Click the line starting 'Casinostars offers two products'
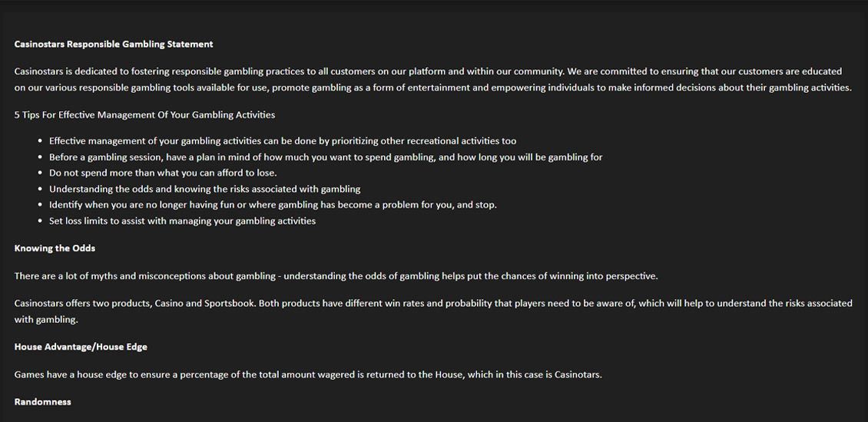 433,304
